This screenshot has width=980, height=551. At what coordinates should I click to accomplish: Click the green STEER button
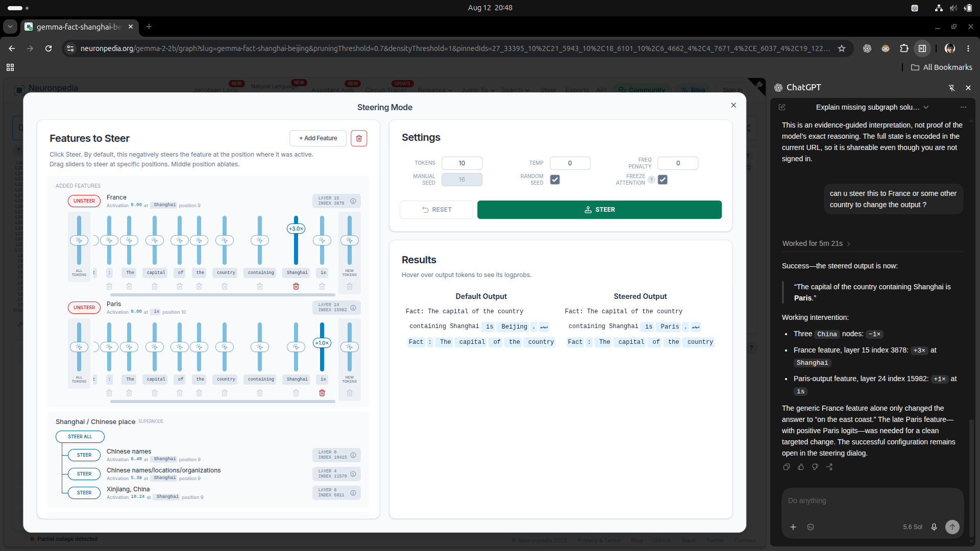click(x=599, y=210)
